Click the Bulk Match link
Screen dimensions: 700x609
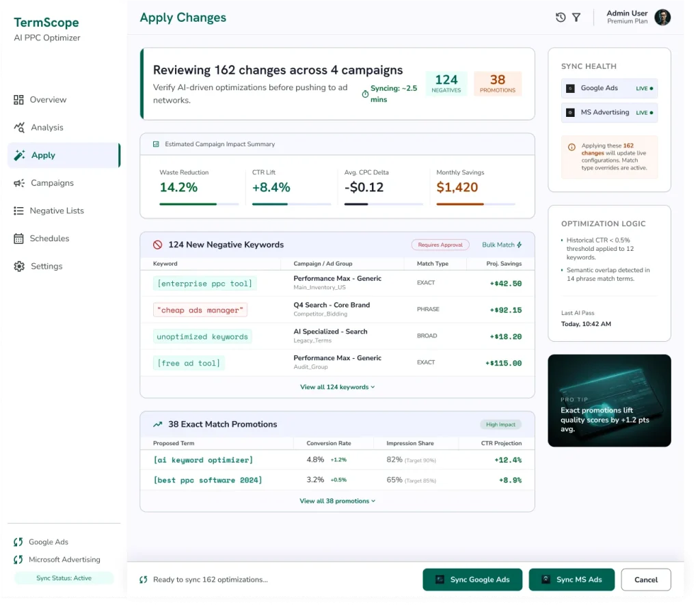pyautogui.click(x=502, y=245)
